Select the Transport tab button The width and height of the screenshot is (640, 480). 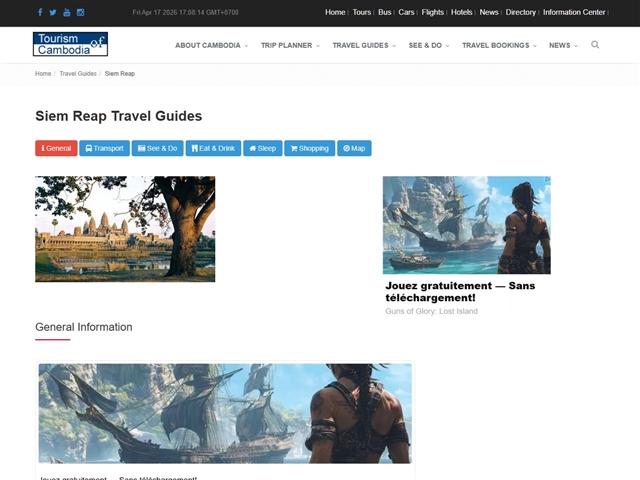coord(104,148)
